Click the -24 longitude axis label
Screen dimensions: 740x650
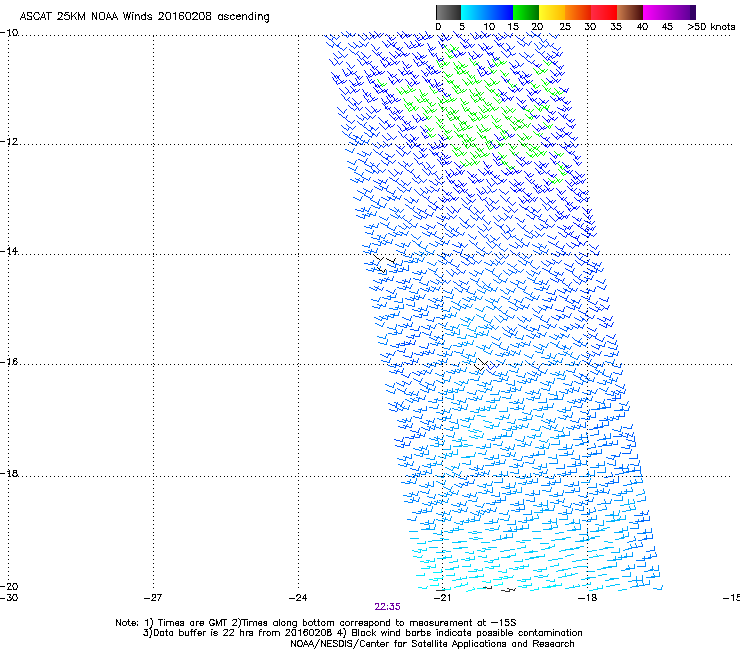298,598
